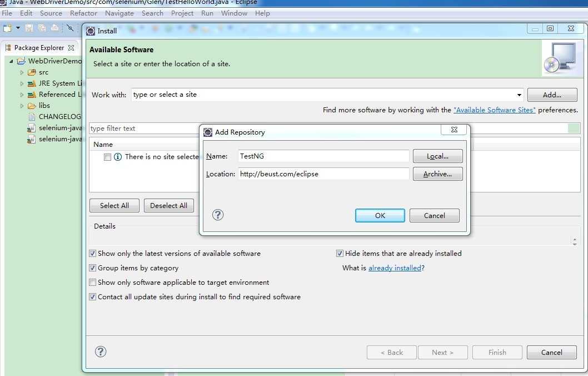
Task: Click the Location field in Add Repository
Action: point(323,174)
